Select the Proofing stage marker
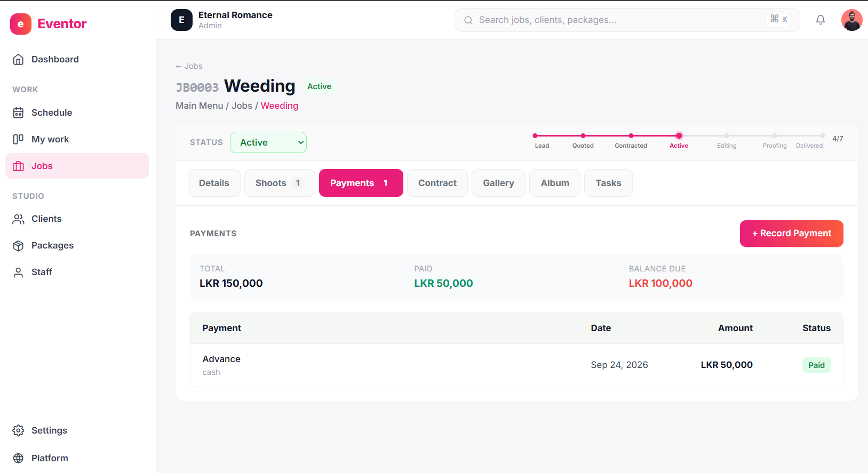 (775, 136)
